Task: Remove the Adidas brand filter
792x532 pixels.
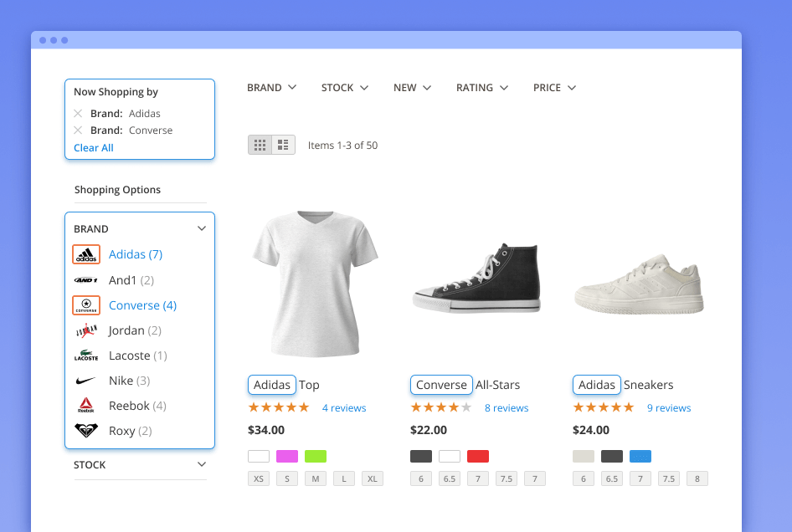Action: coord(78,114)
